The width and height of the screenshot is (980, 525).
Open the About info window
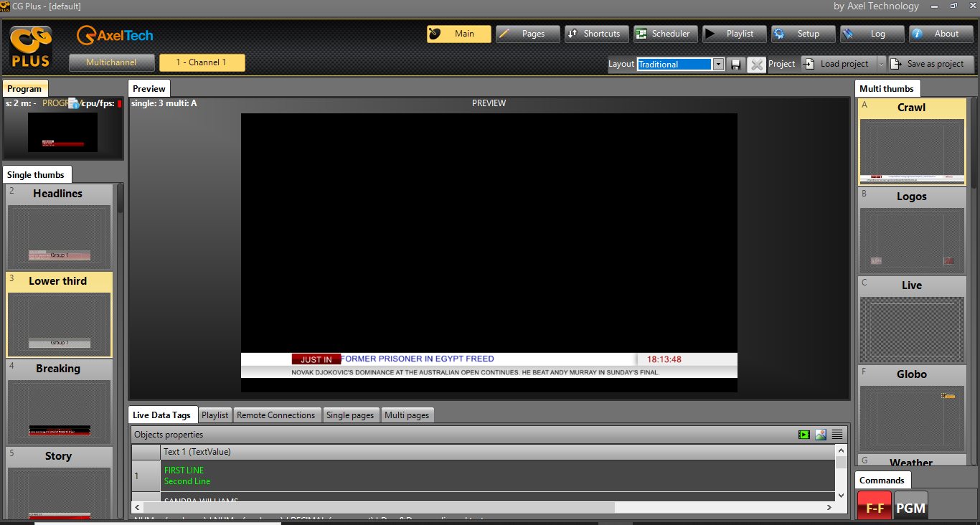(x=939, y=34)
